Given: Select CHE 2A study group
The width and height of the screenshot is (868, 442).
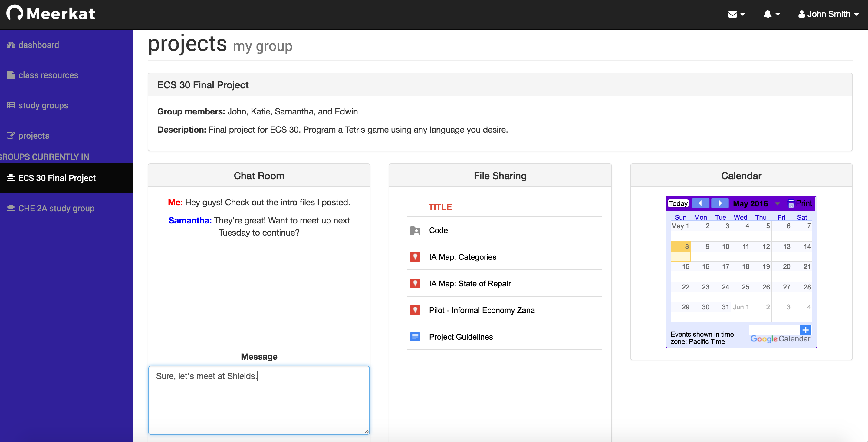Looking at the screenshot, I should 56,208.
